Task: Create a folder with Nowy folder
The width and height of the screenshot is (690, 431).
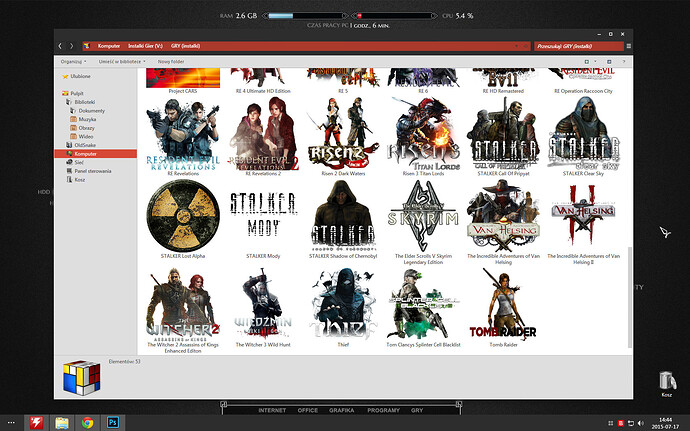Action: coord(171,62)
